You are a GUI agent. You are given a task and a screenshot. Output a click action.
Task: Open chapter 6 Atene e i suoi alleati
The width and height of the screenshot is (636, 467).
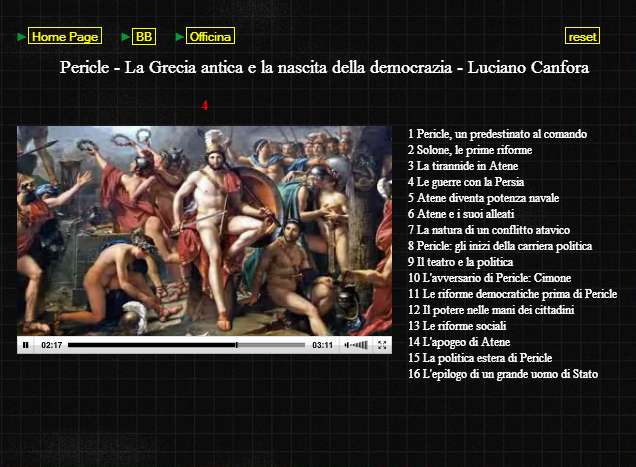pyautogui.click(x=461, y=214)
